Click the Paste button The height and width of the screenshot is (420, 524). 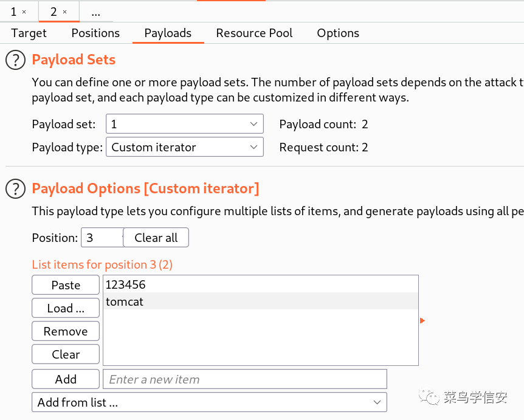[66, 285]
